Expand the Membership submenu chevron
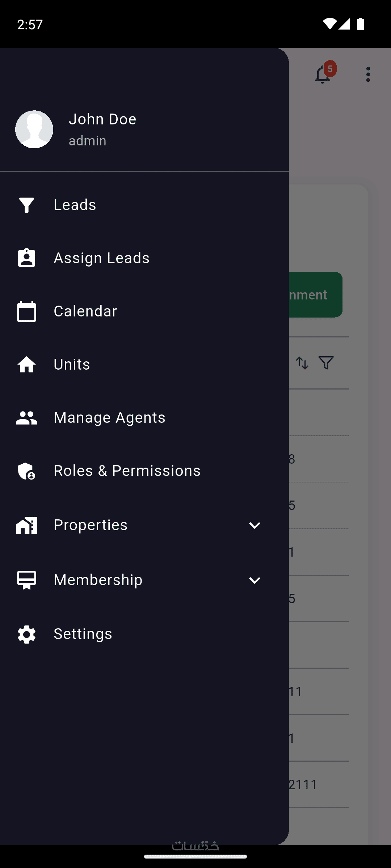Screen dimensions: 391x868 (255, 580)
